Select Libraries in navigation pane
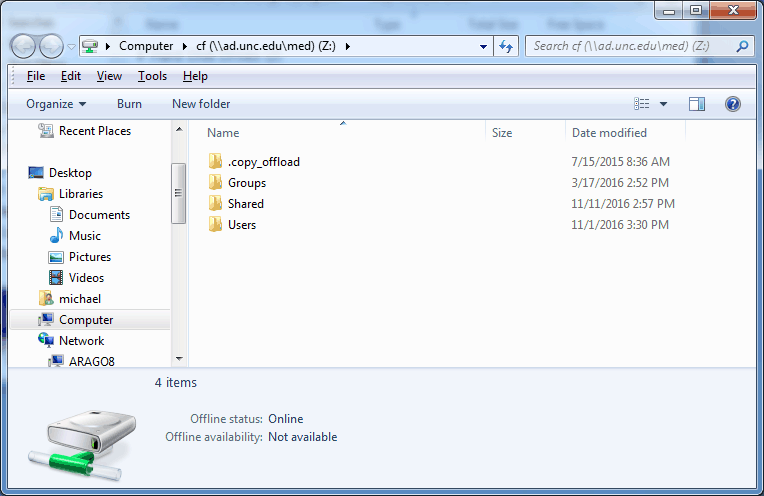 (81, 194)
